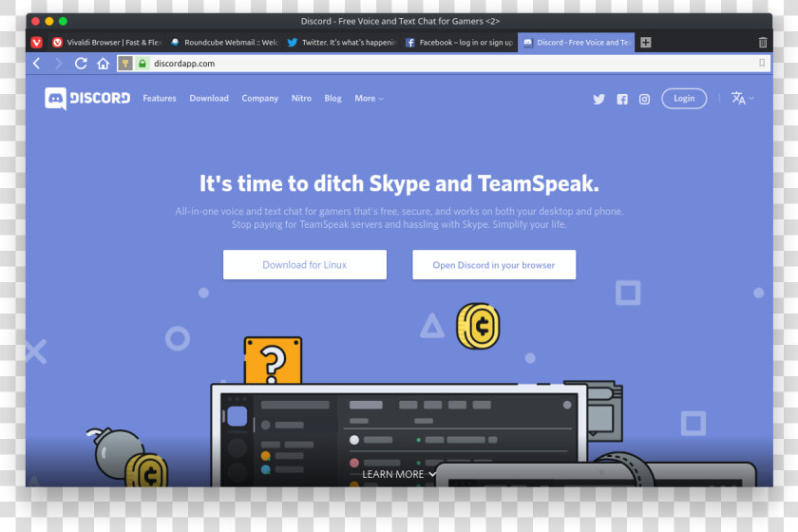The height and width of the screenshot is (532, 798).
Task: Click the Login button
Action: tap(684, 98)
